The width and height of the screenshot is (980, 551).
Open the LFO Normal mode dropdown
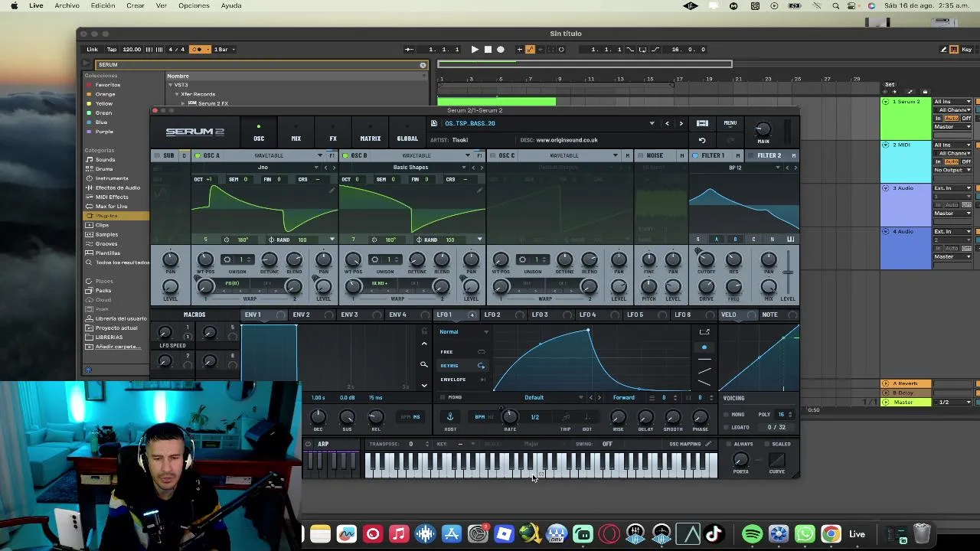464,332
